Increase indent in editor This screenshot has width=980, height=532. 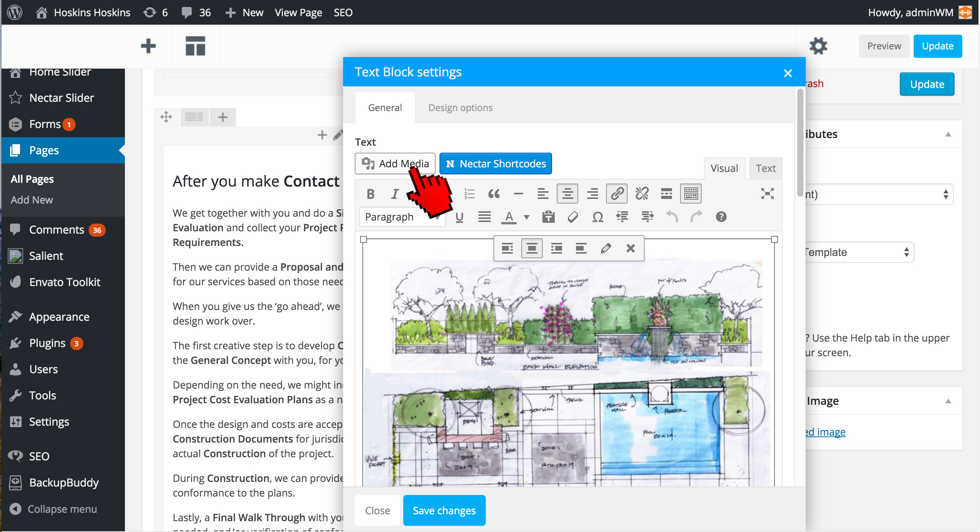pos(647,217)
